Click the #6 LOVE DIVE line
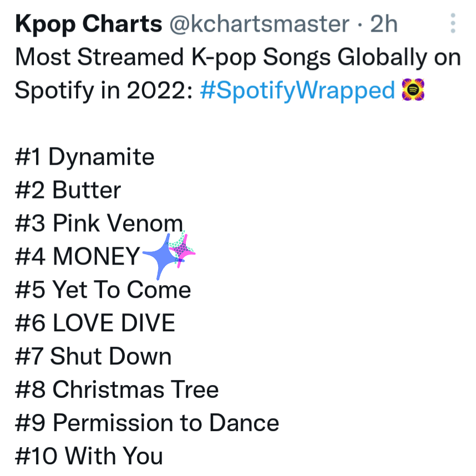The image size is (476, 476). [x=95, y=323]
